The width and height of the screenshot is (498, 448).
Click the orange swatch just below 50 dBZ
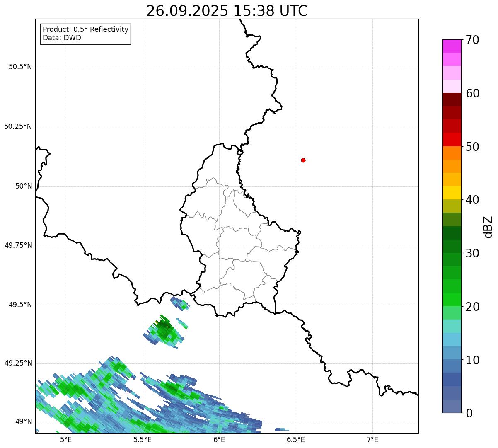[x=452, y=153]
